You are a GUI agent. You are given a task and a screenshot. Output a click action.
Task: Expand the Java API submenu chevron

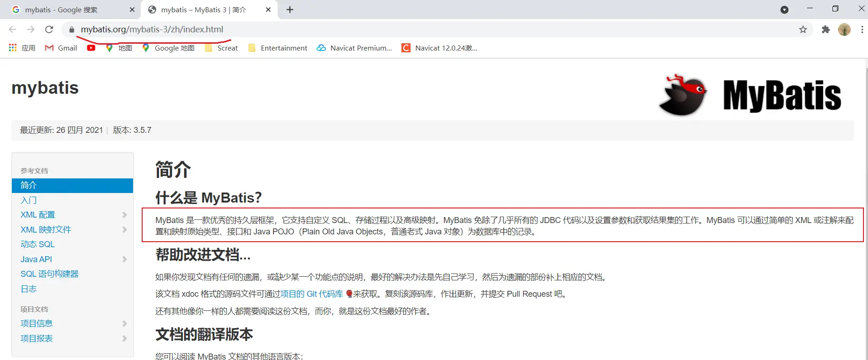click(x=124, y=259)
